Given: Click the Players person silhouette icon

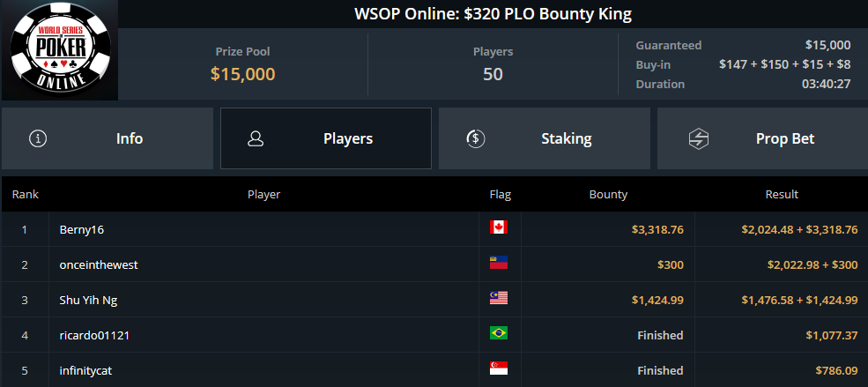Looking at the screenshot, I should tap(256, 138).
